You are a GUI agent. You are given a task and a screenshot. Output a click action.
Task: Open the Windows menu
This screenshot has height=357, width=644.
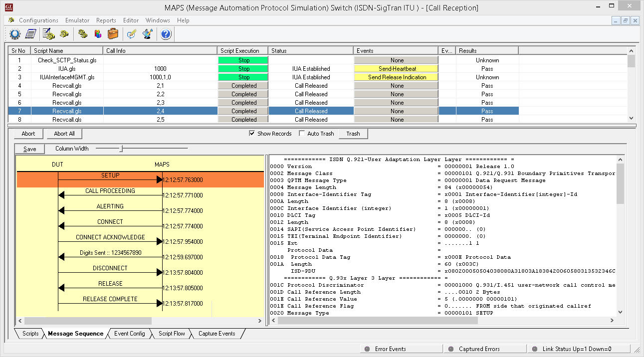point(158,20)
